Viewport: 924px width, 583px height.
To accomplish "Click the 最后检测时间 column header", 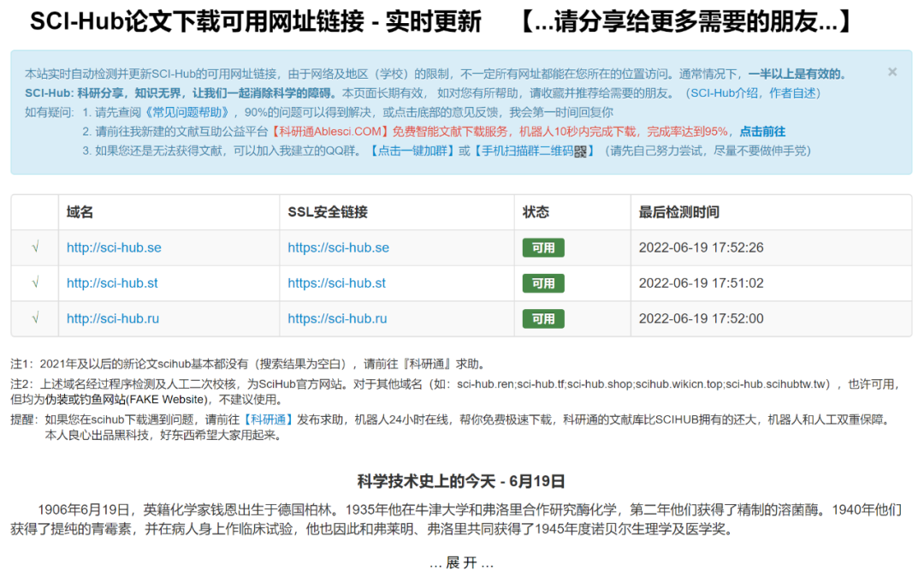I will point(678,212).
